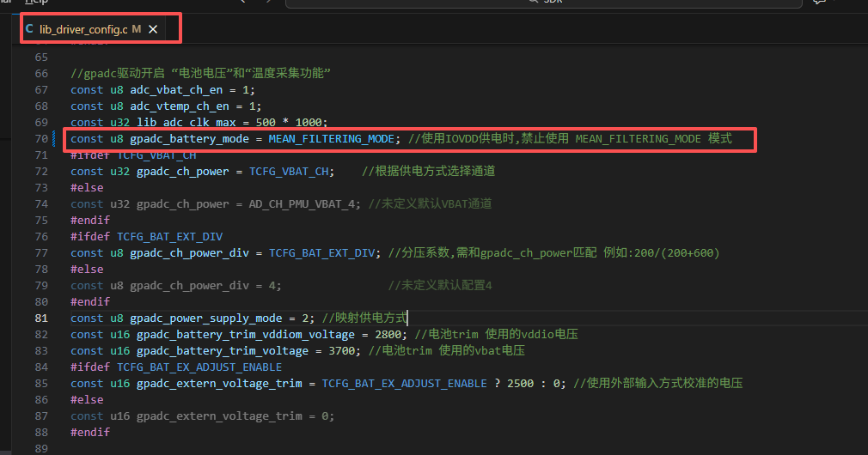
Task: Click TCFG_VBAT_CH value on line 72
Action: click(289, 172)
